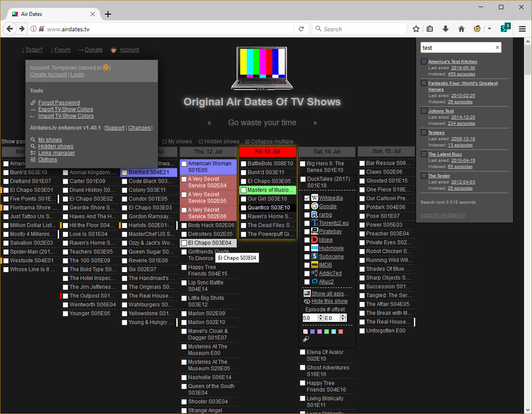This screenshot has width=532, height=414.
Task: Check the Johnny Test search result checkbox
Action: click(424, 111)
